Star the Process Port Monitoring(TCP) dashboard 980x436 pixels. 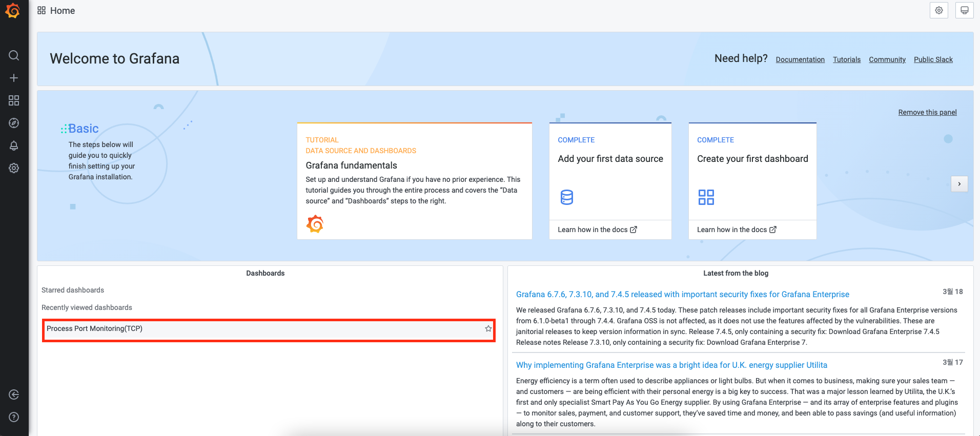point(488,328)
